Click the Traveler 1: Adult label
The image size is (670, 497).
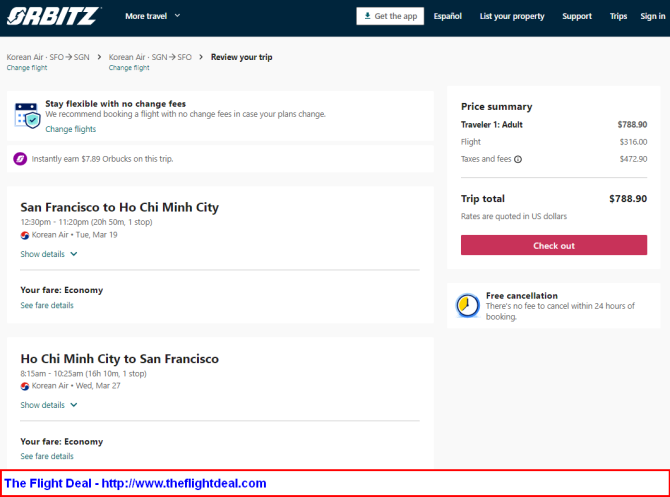click(x=491, y=125)
